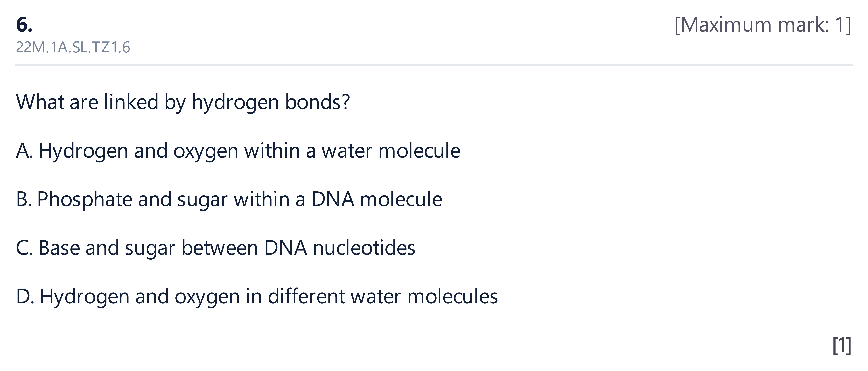The height and width of the screenshot is (371, 868).
Task: Click the Maximum mark: 1 label
Action: [763, 25]
